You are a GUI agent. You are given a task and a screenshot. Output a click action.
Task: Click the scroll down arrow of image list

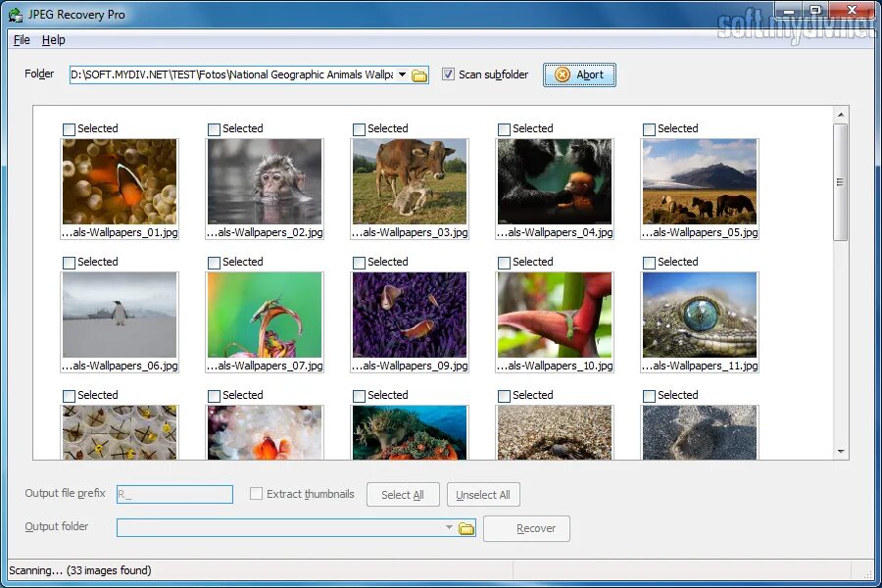click(x=841, y=451)
